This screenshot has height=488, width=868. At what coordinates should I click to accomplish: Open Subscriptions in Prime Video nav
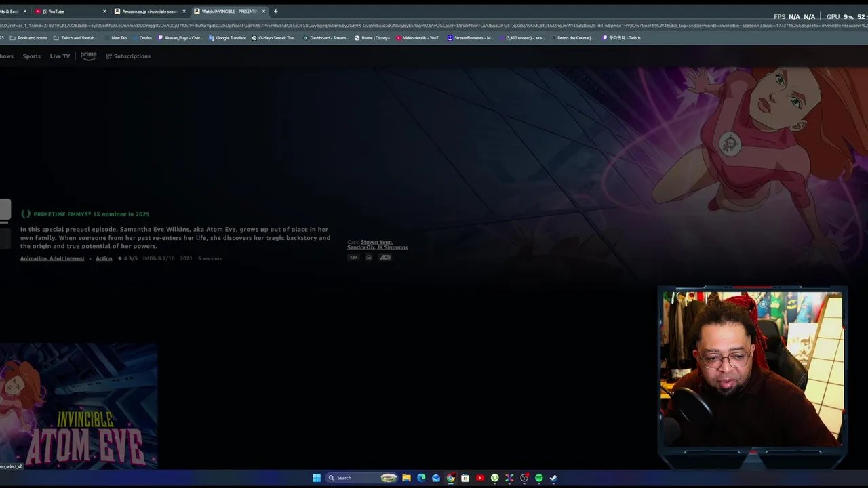(x=128, y=56)
